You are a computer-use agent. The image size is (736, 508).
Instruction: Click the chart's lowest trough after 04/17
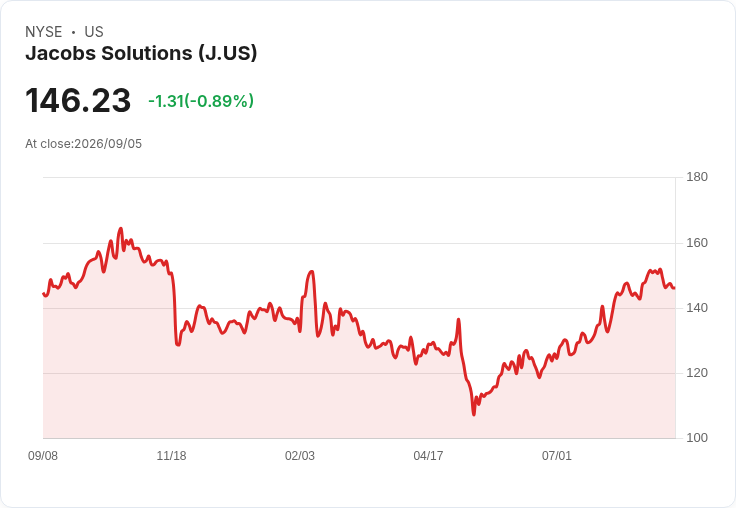(474, 414)
